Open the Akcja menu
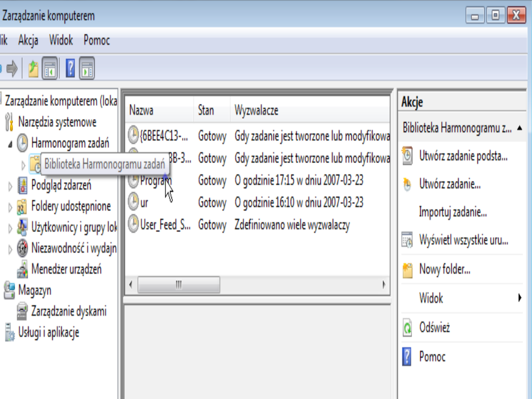This screenshot has height=399, width=532. click(x=28, y=40)
